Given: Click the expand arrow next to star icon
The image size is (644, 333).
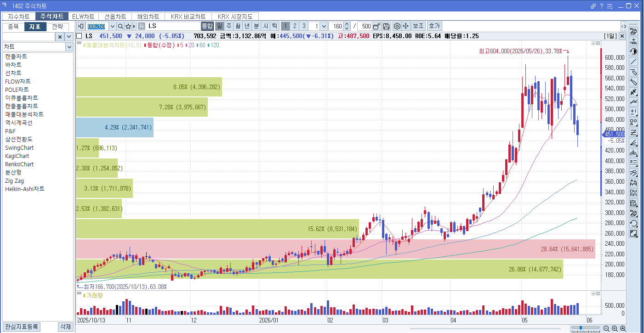Looking at the screenshot, I should point(135,26).
